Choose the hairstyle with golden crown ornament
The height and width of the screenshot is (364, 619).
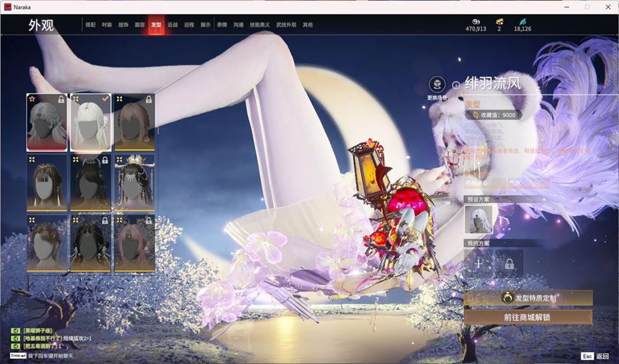pyautogui.click(x=134, y=183)
